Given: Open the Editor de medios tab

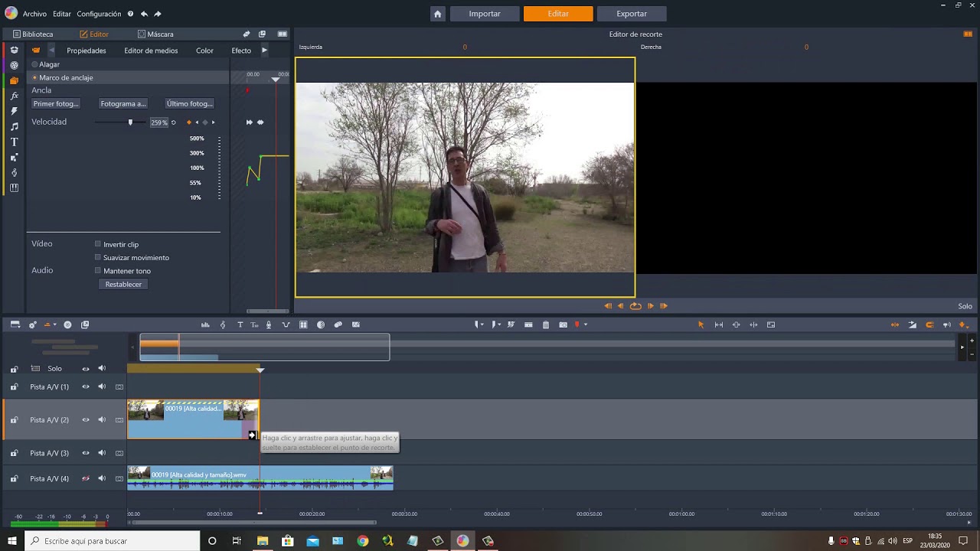Looking at the screenshot, I should [x=151, y=51].
